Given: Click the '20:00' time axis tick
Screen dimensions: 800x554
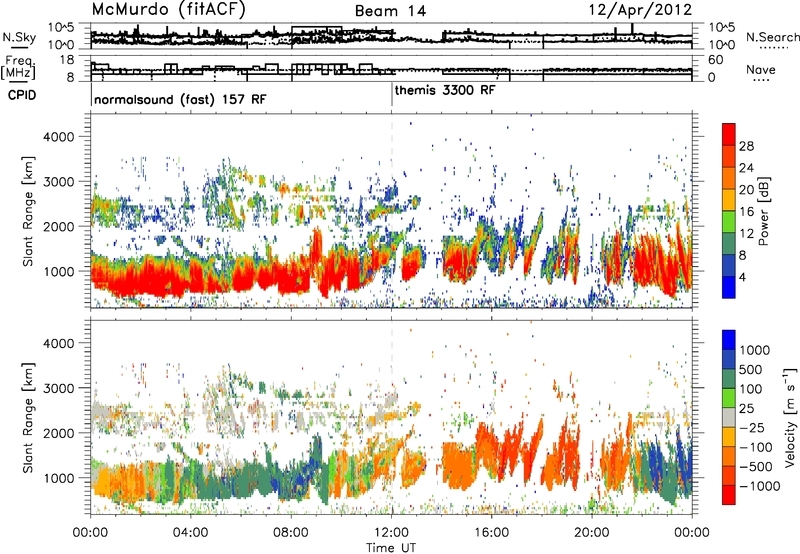Looking at the screenshot, I should point(592,532).
